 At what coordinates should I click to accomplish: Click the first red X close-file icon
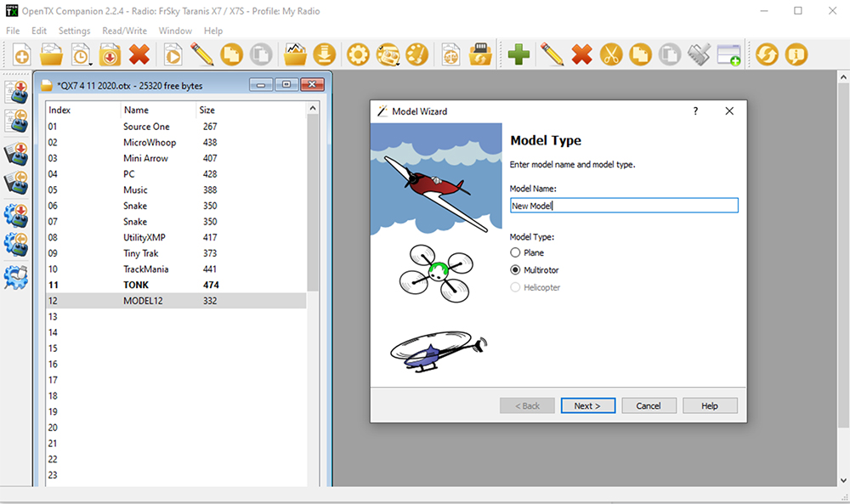point(139,54)
